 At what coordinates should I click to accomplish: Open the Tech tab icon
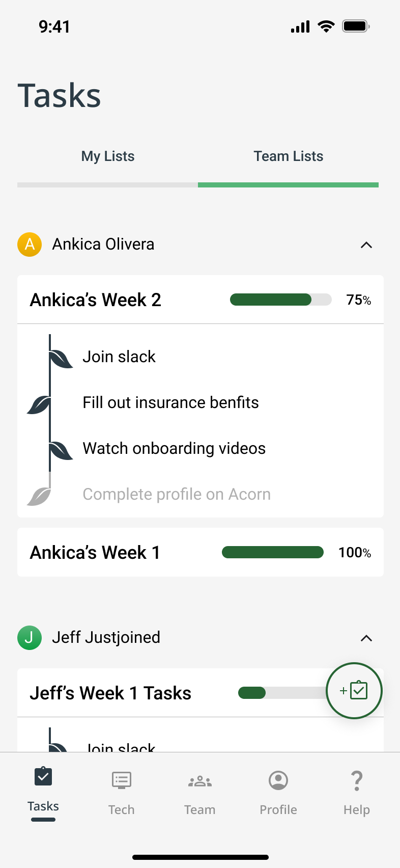click(121, 780)
